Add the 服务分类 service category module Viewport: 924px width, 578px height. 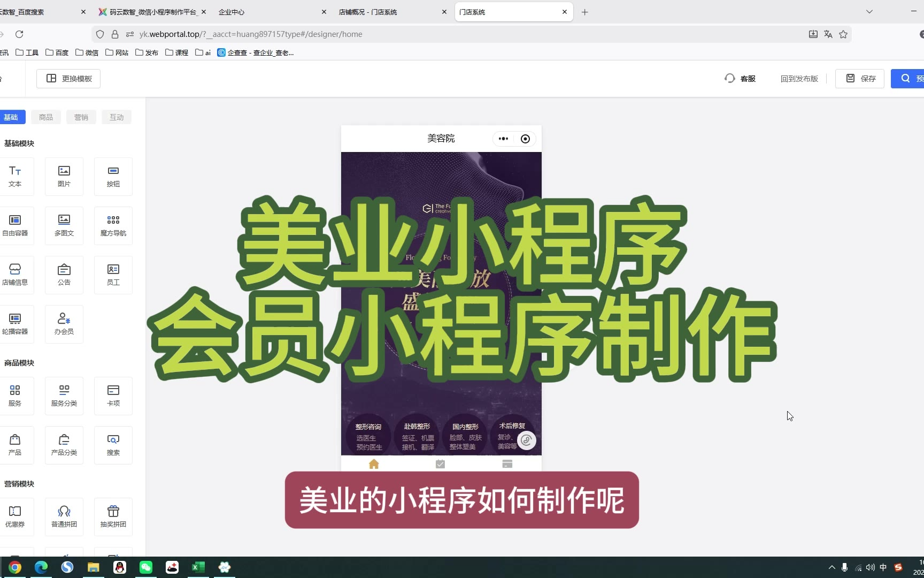point(64,396)
